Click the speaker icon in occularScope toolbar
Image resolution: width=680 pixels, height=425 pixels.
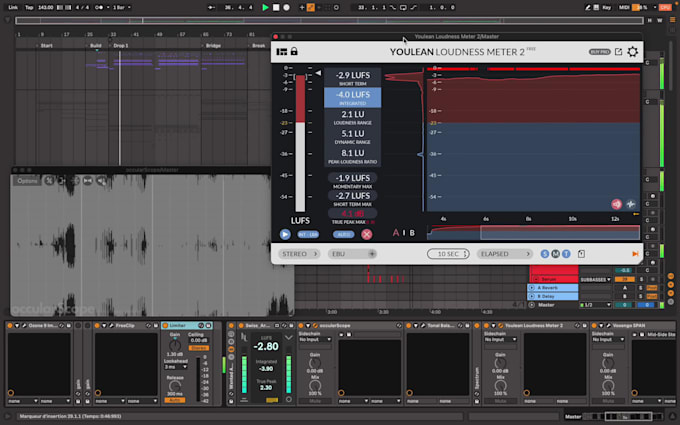coord(101,181)
